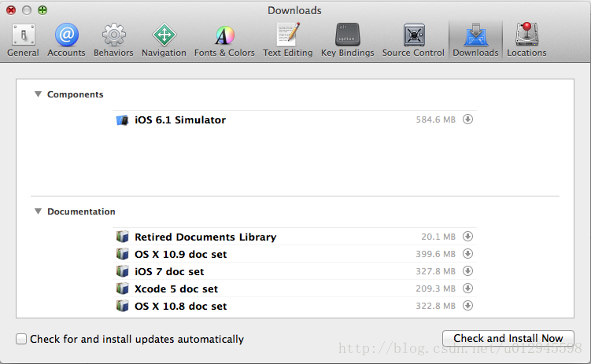Select the Xcode 5 doc set label
The height and width of the screenshot is (364, 591).
176,289
